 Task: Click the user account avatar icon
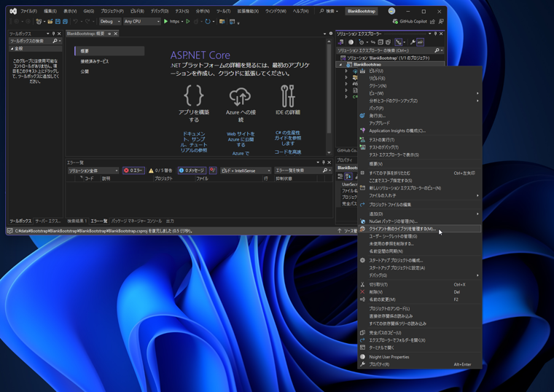click(x=391, y=12)
